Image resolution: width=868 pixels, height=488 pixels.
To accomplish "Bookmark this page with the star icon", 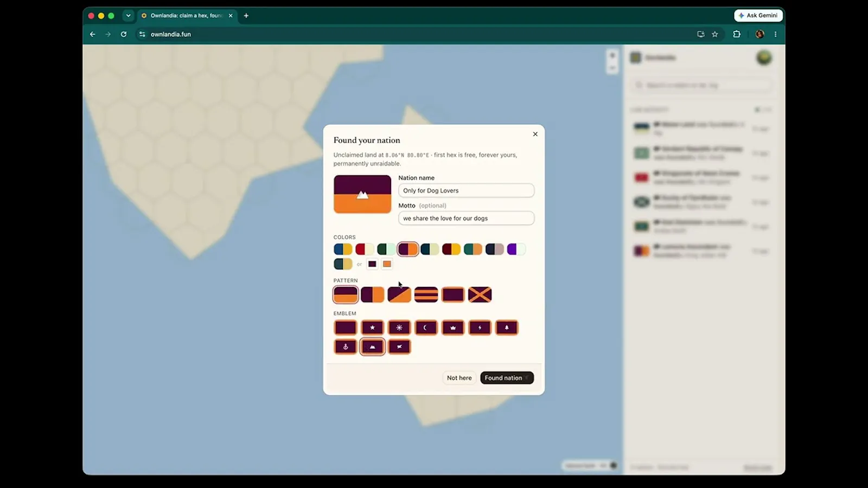I will pyautogui.click(x=715, y=34).
